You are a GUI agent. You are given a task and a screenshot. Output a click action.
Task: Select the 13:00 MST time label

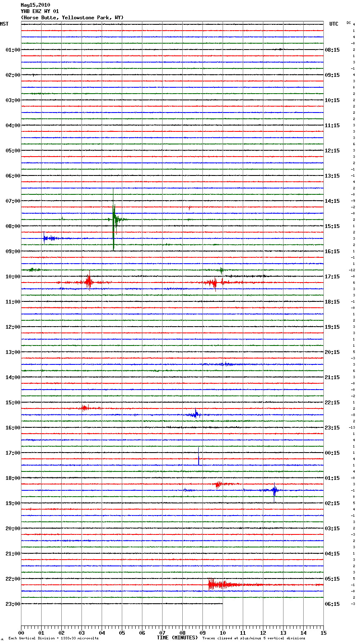coord(13,352)
